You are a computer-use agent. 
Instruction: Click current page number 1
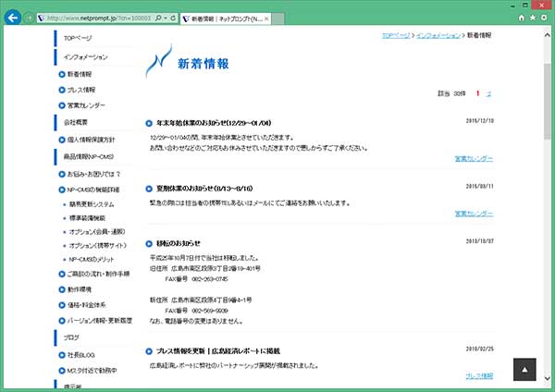click(477, 93)
